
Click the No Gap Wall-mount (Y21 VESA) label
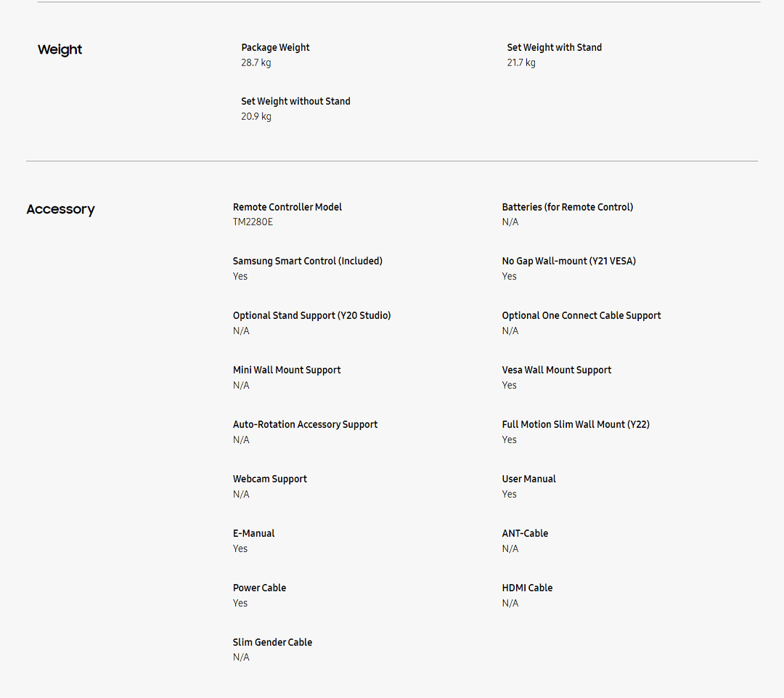tap(568, 261)
